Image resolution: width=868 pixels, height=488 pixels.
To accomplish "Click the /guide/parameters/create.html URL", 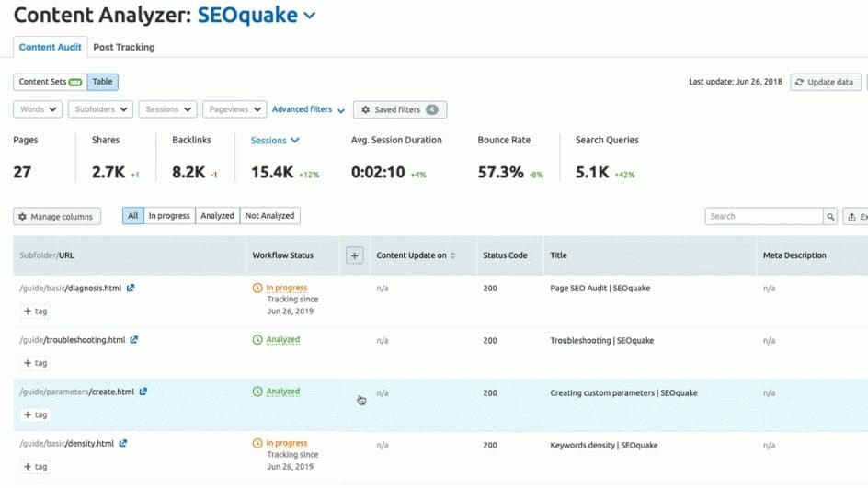I will click(77, 392).
